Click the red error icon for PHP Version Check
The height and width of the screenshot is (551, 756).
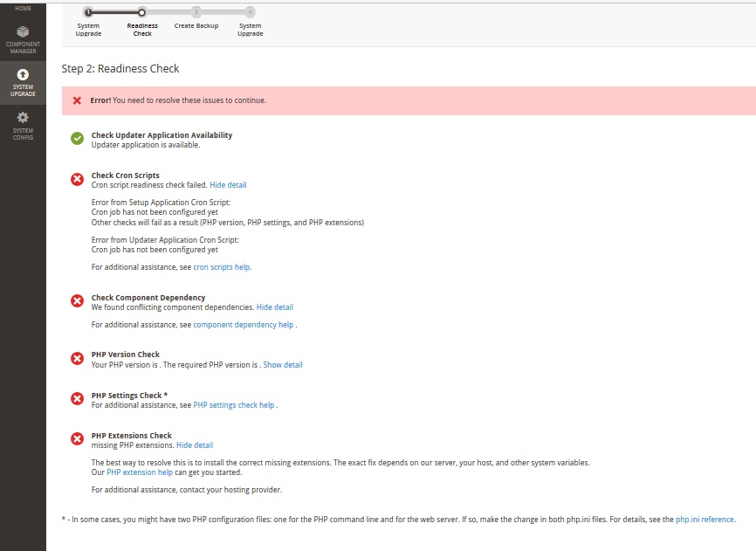tap(76, 358)
